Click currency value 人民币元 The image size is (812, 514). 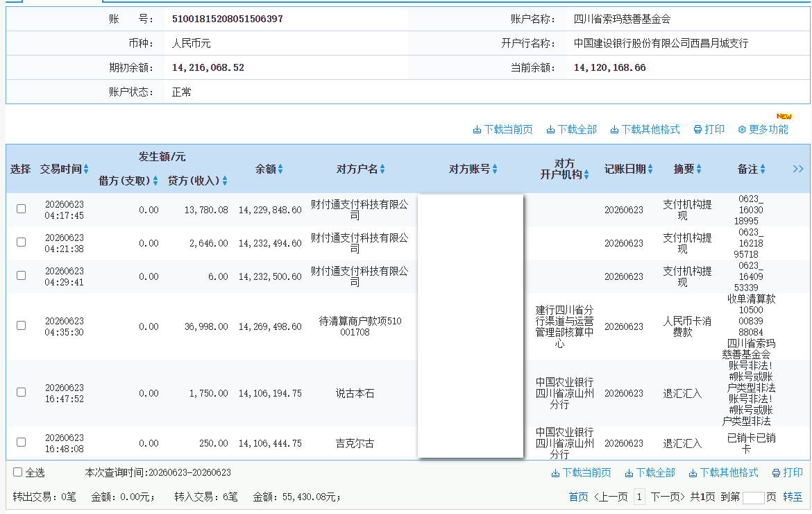coord(191,43)
